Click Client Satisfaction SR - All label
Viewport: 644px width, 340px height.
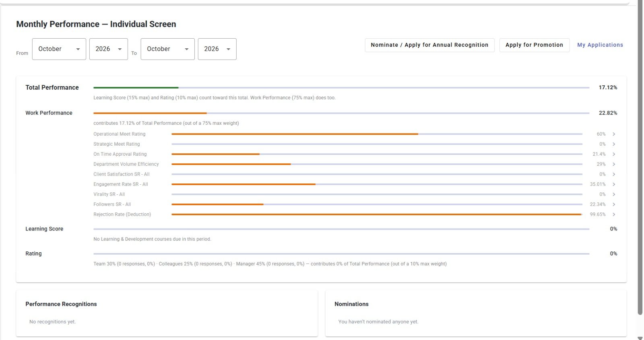coord(122,174)
